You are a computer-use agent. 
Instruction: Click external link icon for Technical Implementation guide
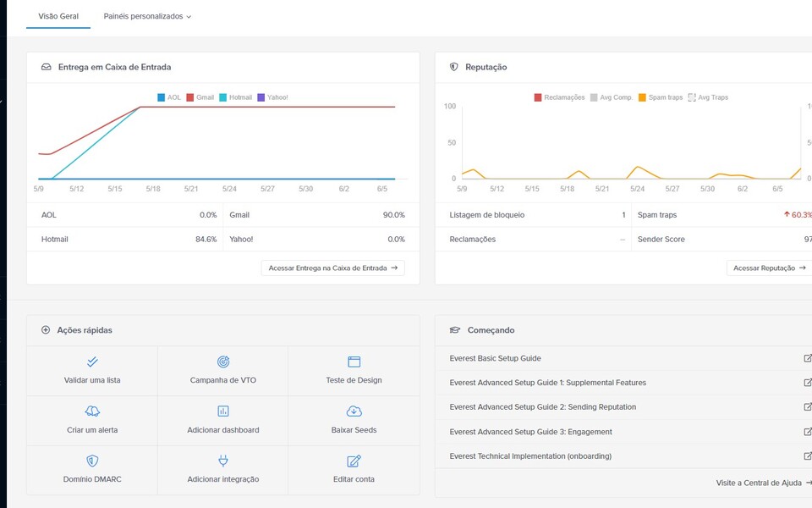807,456
